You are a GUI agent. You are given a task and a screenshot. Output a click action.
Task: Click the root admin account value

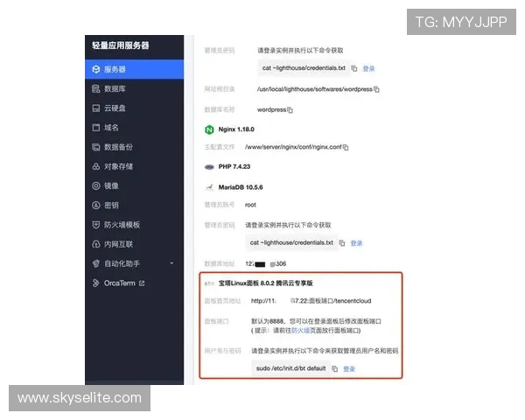[x=250, y=205]
